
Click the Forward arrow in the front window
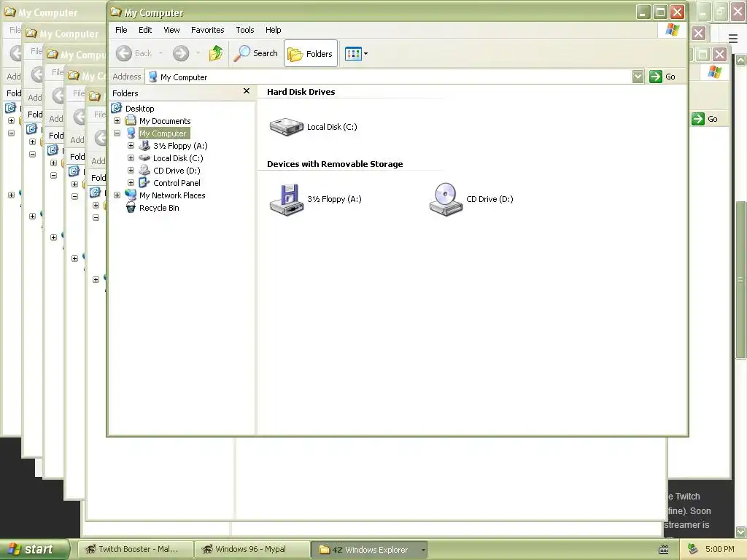(181, 53)
